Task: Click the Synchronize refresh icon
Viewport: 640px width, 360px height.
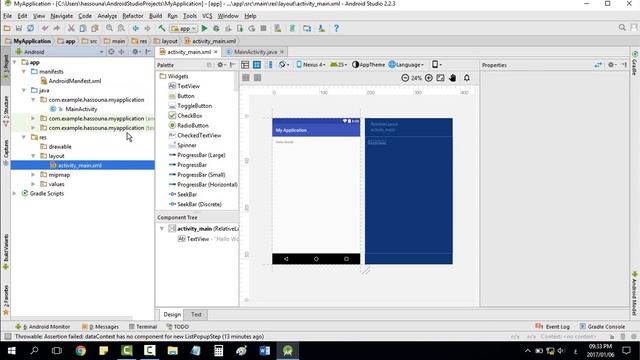Action: tap(31, 28)
